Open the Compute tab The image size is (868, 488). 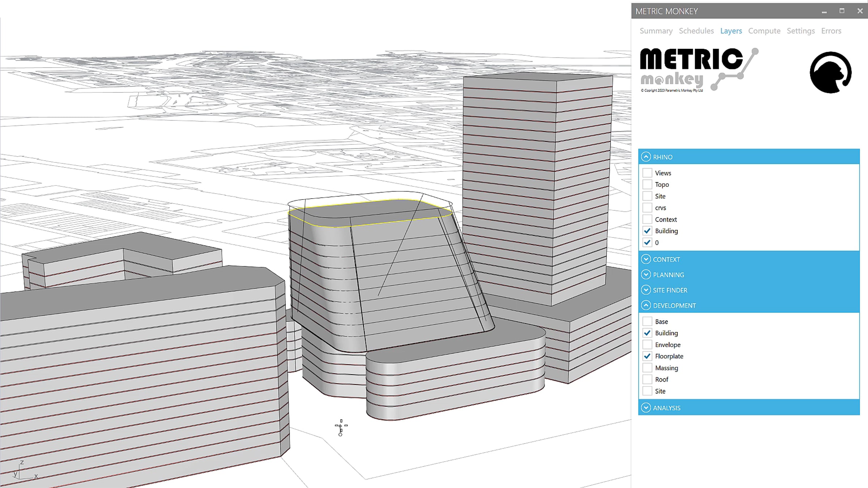click(x=764, y=31)
